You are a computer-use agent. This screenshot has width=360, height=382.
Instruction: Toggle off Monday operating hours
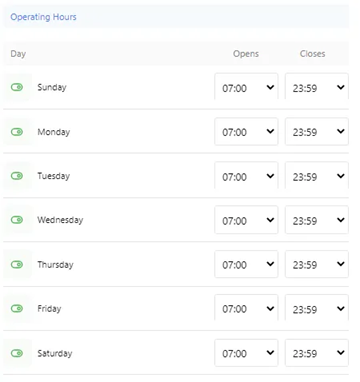pos(17,132)
